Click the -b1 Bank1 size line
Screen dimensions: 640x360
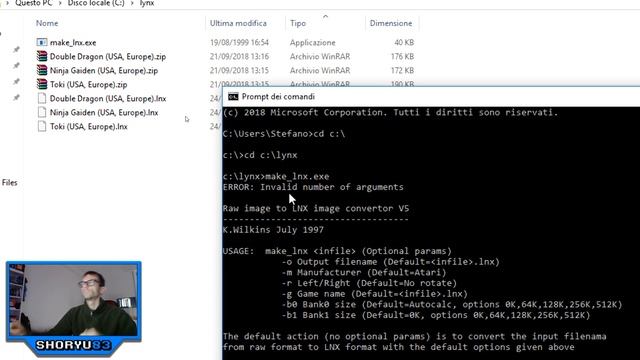tap(436, 315)
